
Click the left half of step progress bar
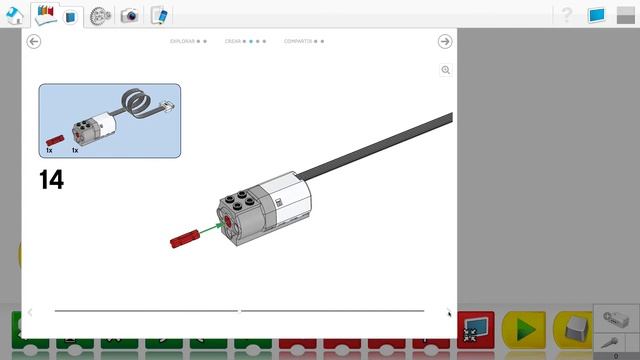146,311
